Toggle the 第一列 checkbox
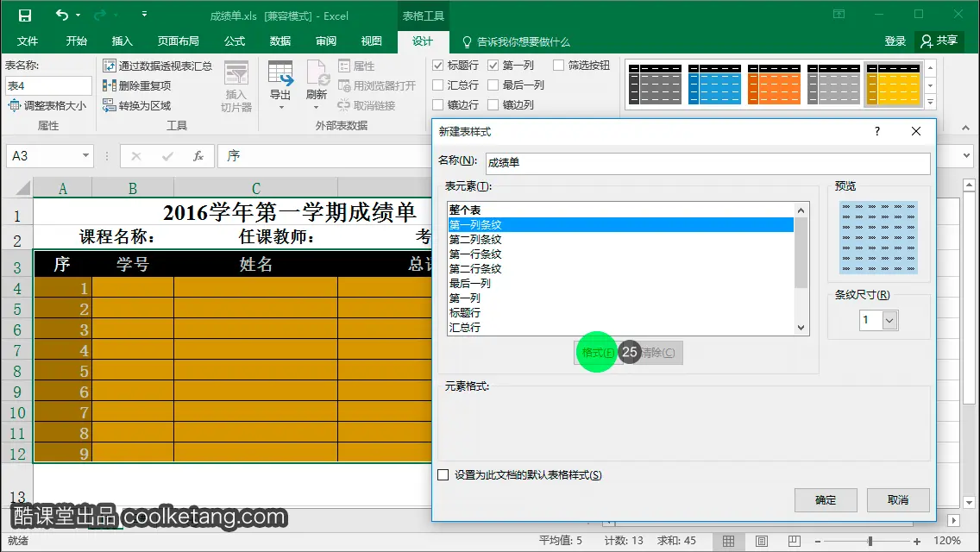This screenshot has height=552, width=980. (493, 65)
